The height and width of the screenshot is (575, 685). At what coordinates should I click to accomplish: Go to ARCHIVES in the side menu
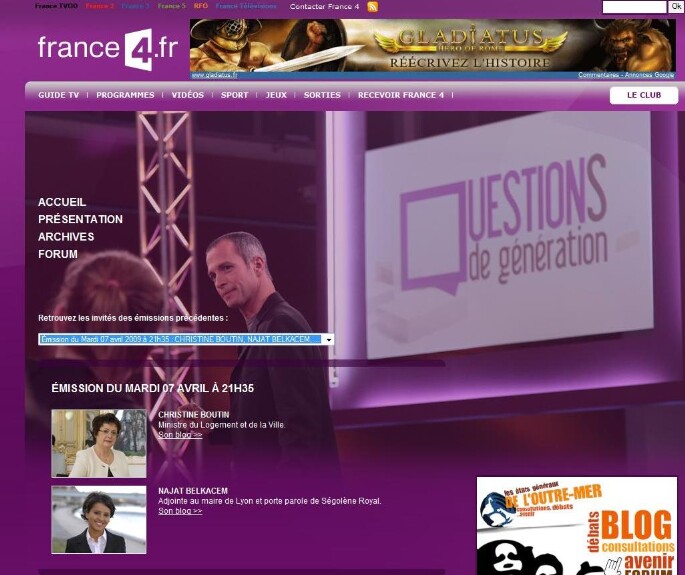point(66,237)
